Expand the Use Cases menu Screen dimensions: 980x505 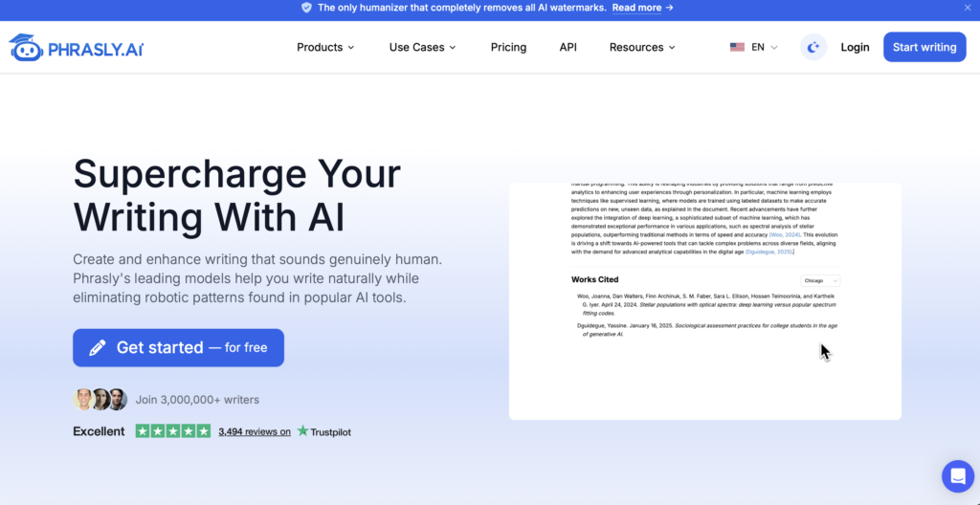pyautogui.click(x=422, y=48)
